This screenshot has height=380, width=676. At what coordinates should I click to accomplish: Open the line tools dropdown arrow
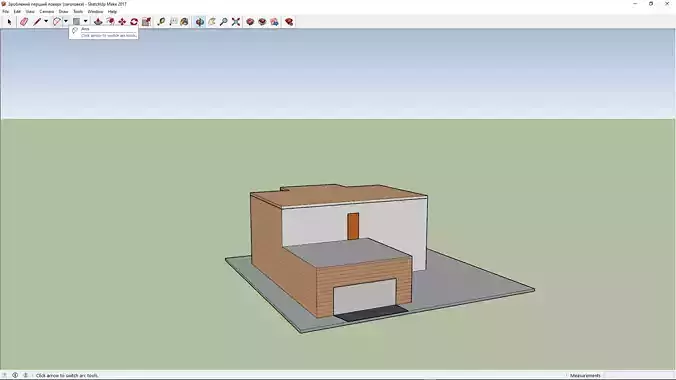click(x=46, y=21)
